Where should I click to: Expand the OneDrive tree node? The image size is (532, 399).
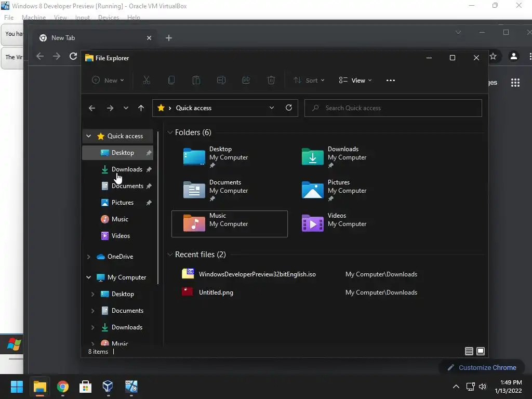click(88, 257)
